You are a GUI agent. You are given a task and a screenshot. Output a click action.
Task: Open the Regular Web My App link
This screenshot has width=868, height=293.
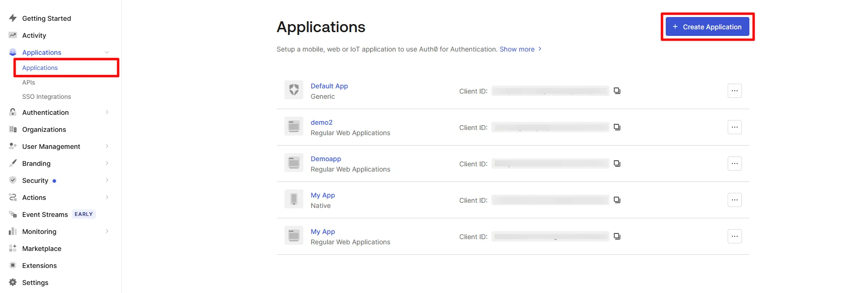coord(323,232)
